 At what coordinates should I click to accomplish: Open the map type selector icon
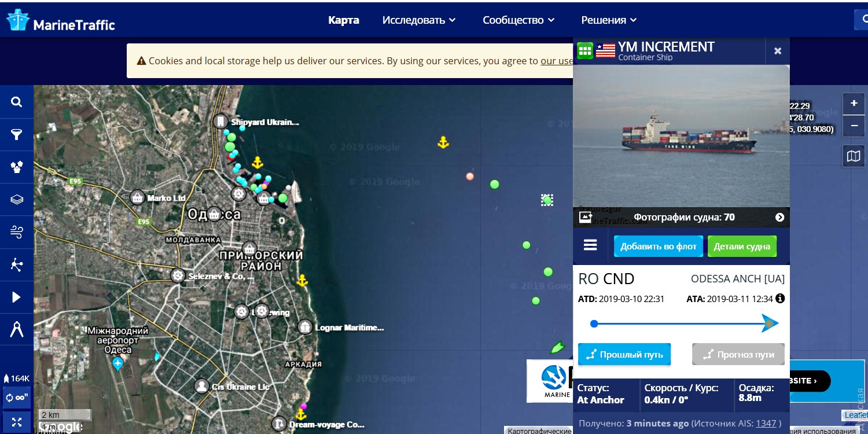click(854, 156)
